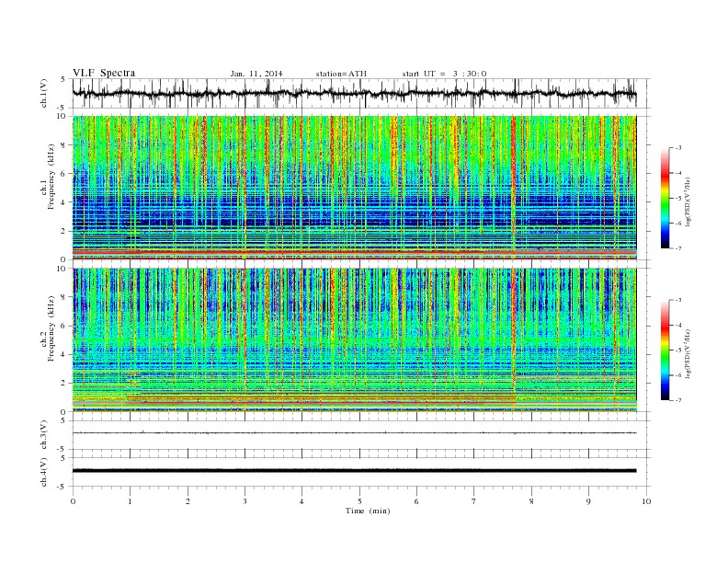Click the "5" tick on the Time axis
Screen dimensions: 728x563
359,501
